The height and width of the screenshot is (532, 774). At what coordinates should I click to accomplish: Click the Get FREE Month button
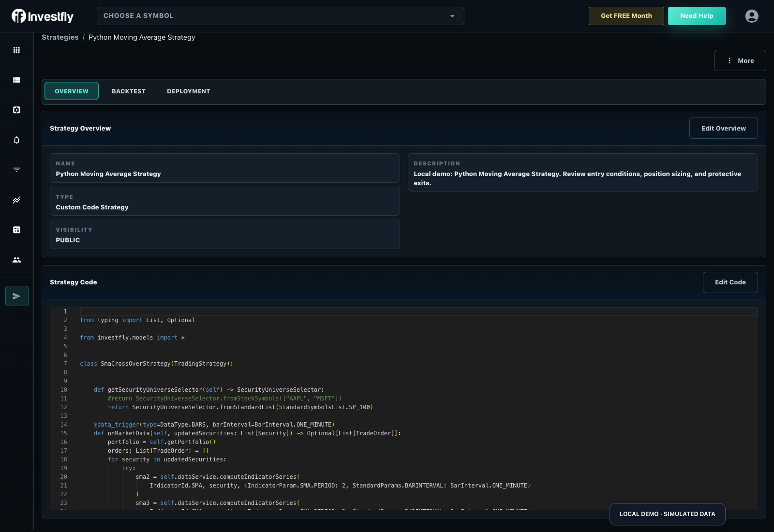pos(626,16)
